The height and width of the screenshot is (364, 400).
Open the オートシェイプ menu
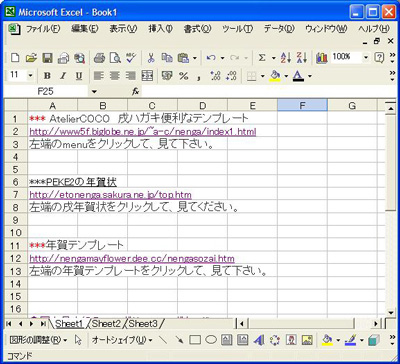122,340
